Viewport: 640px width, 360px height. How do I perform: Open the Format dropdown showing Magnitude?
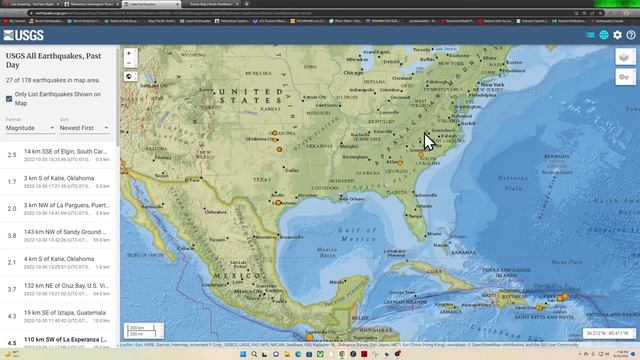pos(30,128)
